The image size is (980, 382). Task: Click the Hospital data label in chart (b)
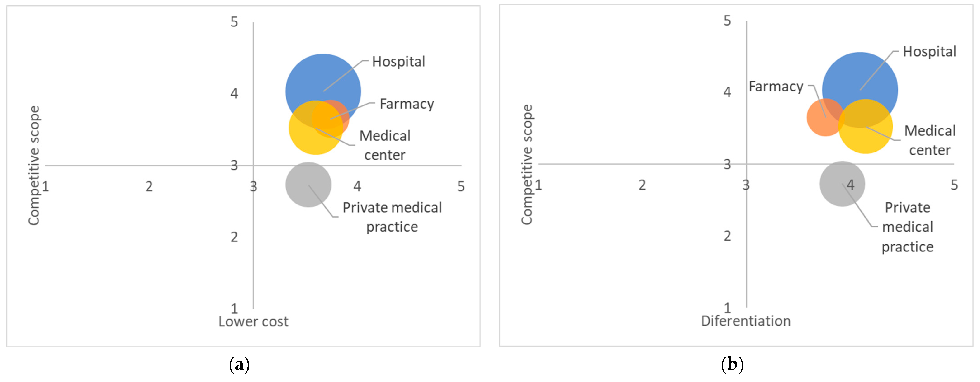[929, 52]
